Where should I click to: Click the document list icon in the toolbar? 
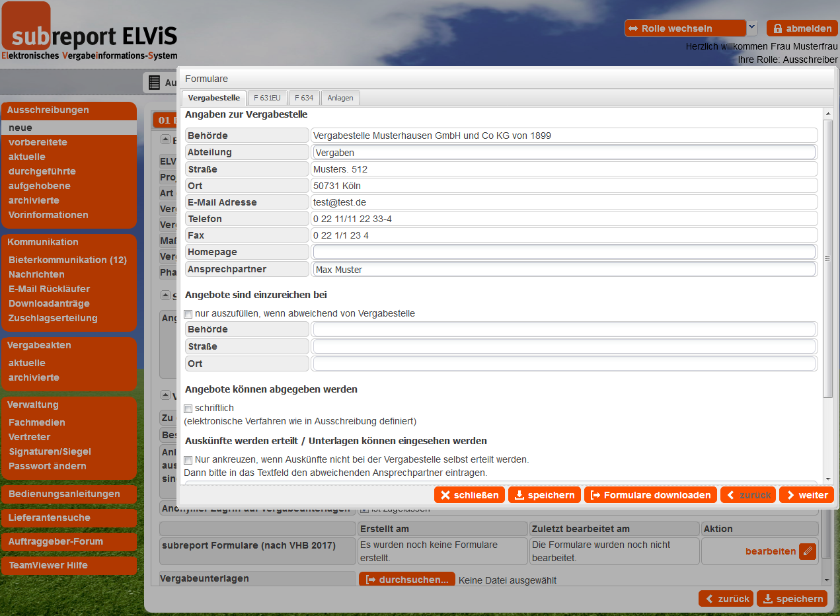154,83
